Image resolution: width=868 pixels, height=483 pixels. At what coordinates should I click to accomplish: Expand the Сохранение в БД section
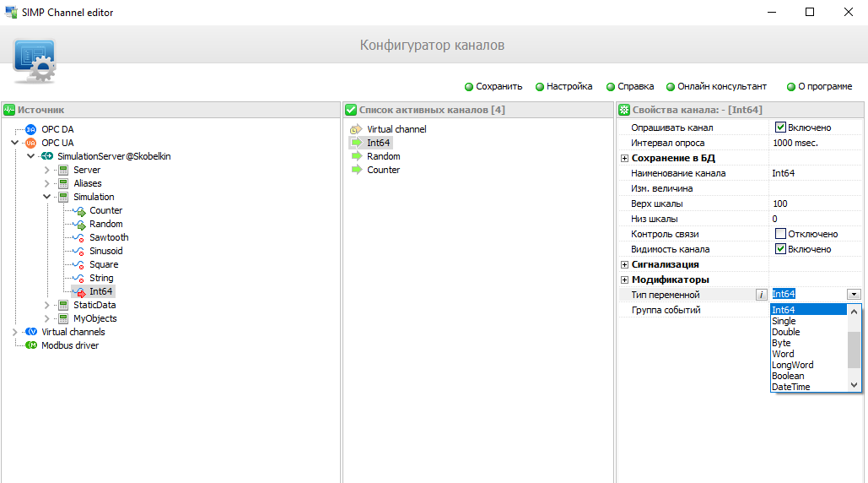(x=624, y=159)
